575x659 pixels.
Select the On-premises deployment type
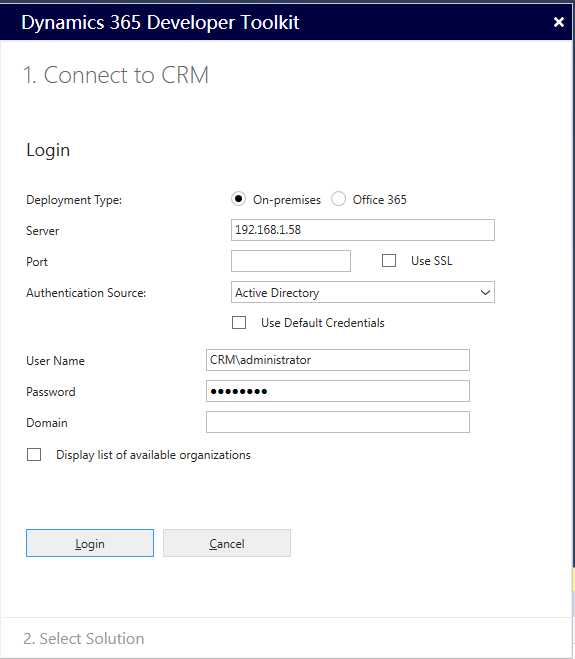[x=238, y=199]
